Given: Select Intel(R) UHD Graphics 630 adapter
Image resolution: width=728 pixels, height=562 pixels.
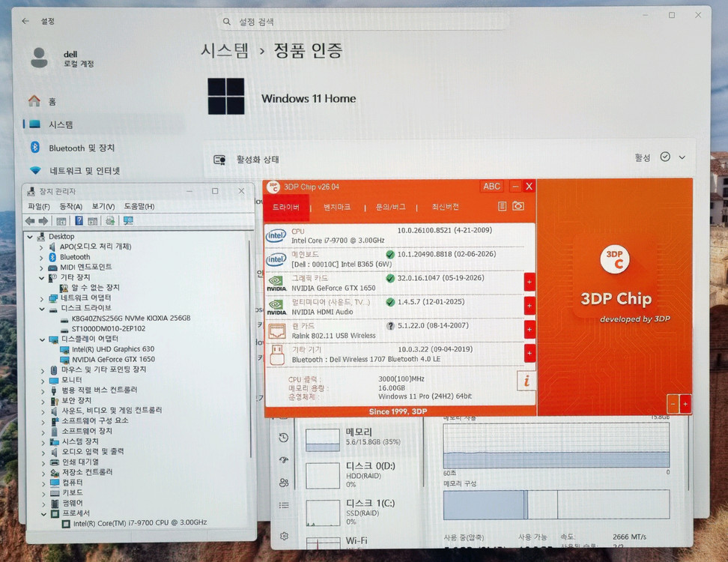Looking at the screenshot, I should [x=113, y=348].
